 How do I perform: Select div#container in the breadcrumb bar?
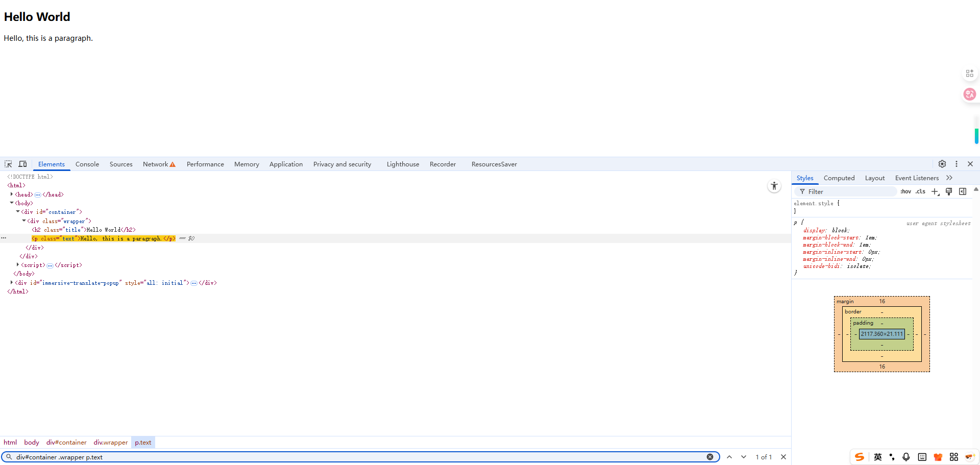66,443
